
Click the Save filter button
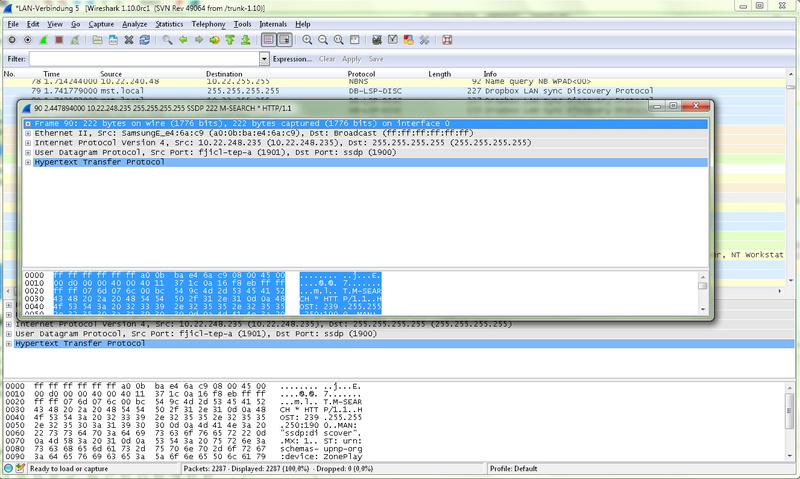click(376, 59)
